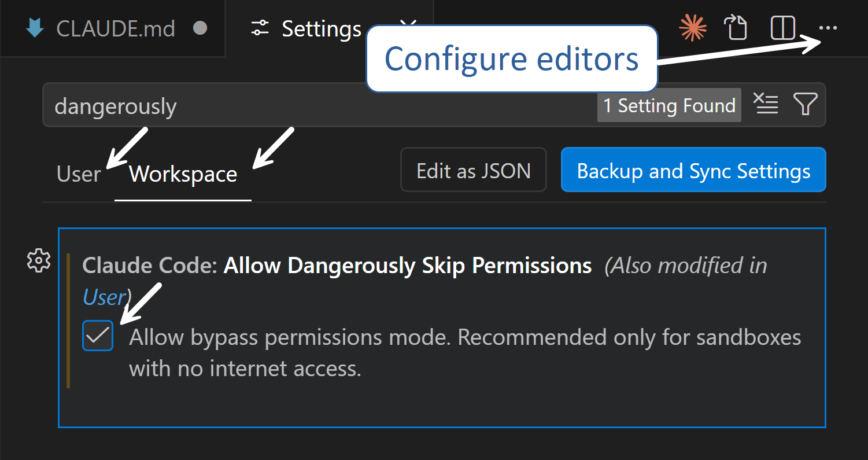Click the unsaved dot on CLAUDE.md tab
868x460 pixels.
[x=200, y=28]
